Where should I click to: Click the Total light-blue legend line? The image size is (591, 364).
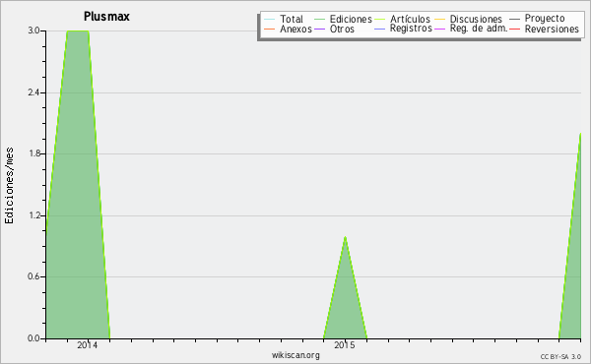coord(270,19)
